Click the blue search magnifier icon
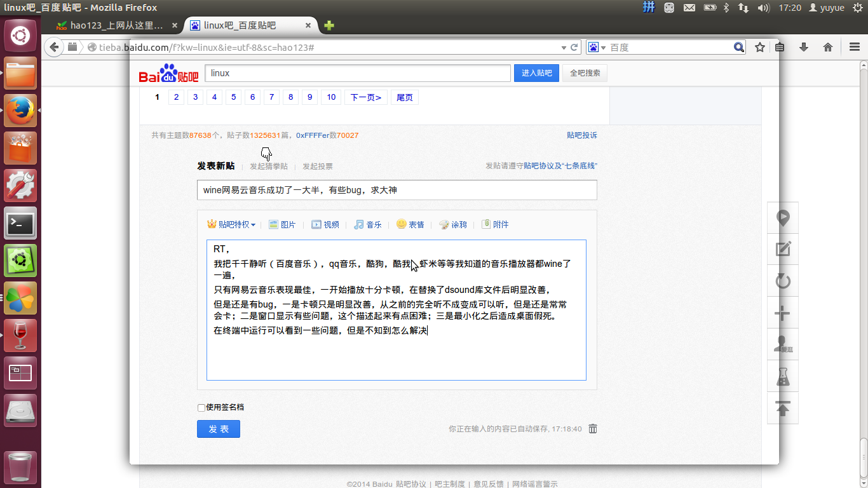 tap(739, 47)
